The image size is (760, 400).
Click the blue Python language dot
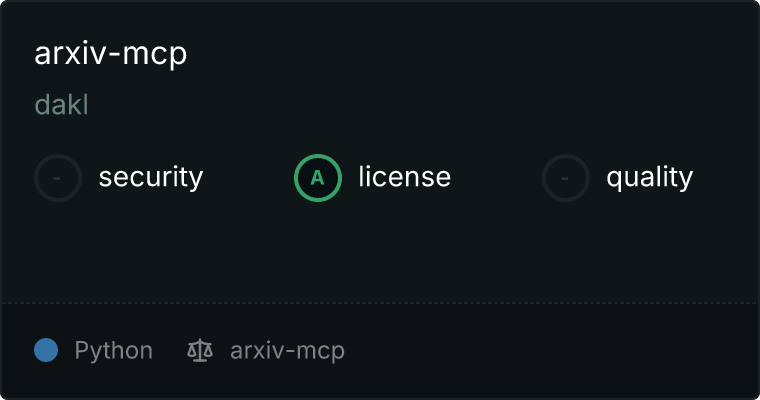(46, 350)
